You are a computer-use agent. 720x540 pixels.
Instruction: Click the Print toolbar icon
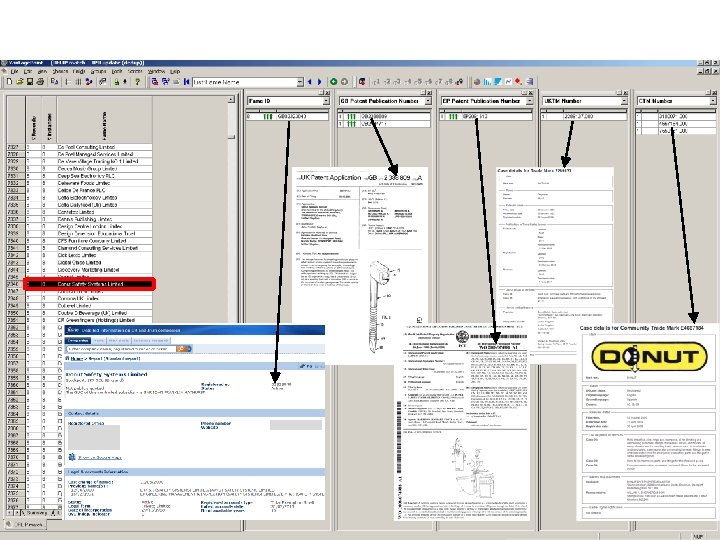click(x=40, y=82)
